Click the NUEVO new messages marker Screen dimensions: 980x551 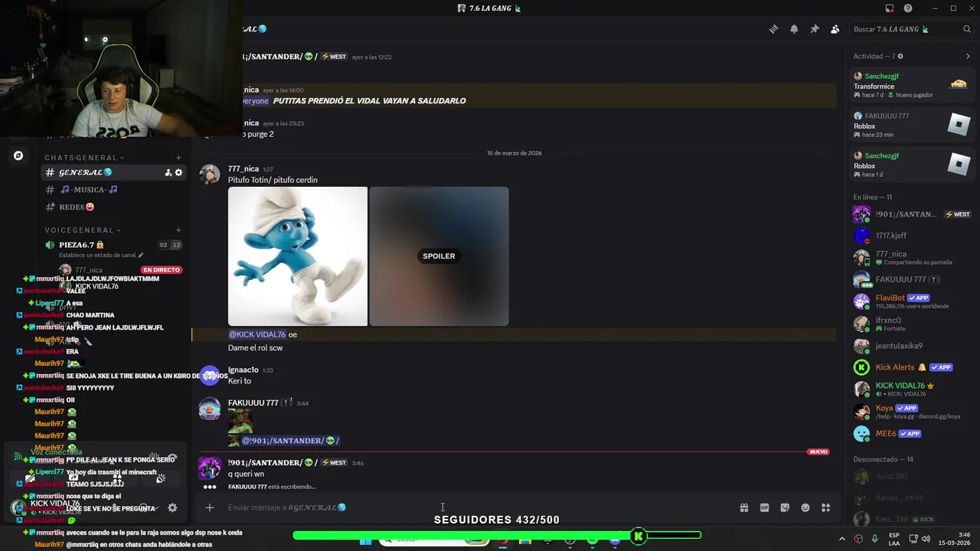pos(818,452)
